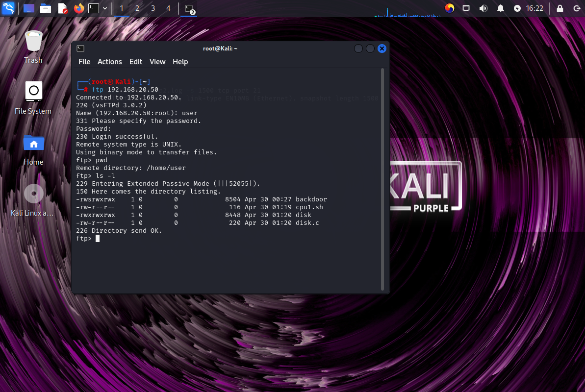Click the show desktop panel icon
Screen dimensions: 585x392
29,8
